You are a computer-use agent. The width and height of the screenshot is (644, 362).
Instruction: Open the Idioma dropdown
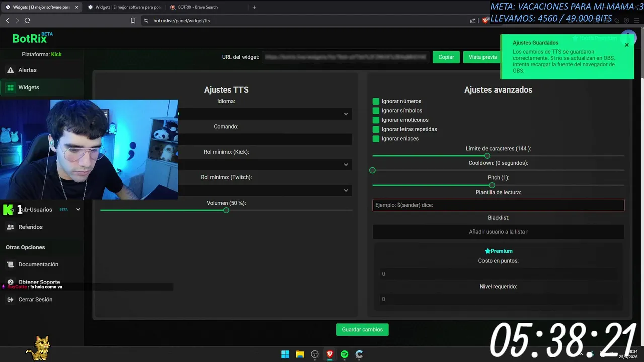click(x=265, y=114)
